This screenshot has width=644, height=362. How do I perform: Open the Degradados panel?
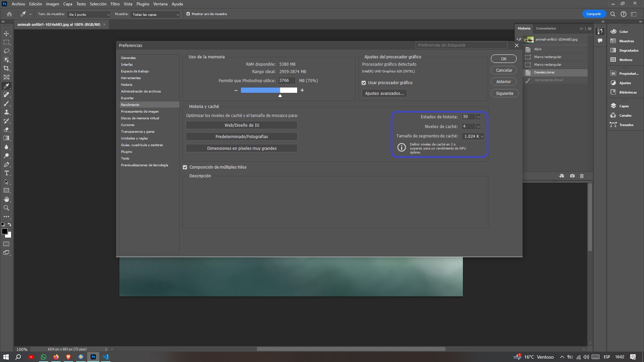tap(629, 50)
